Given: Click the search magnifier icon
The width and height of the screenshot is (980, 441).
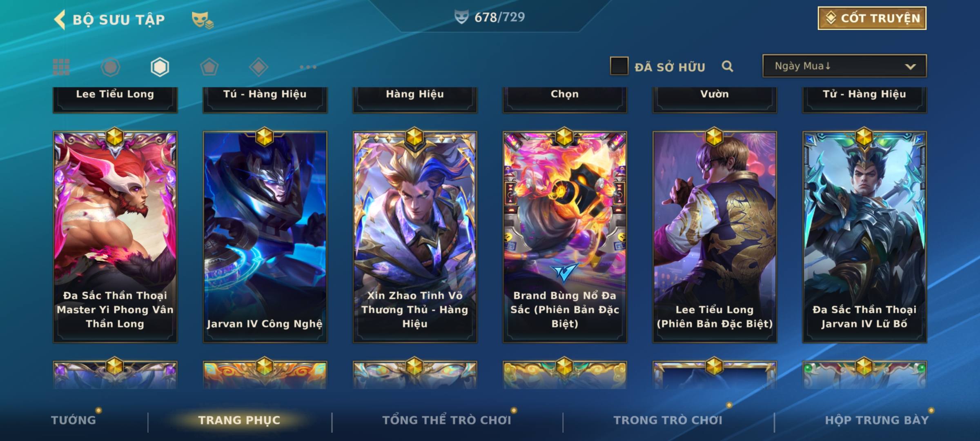Looking at the screenshot, I should click(x=727, y=66).
